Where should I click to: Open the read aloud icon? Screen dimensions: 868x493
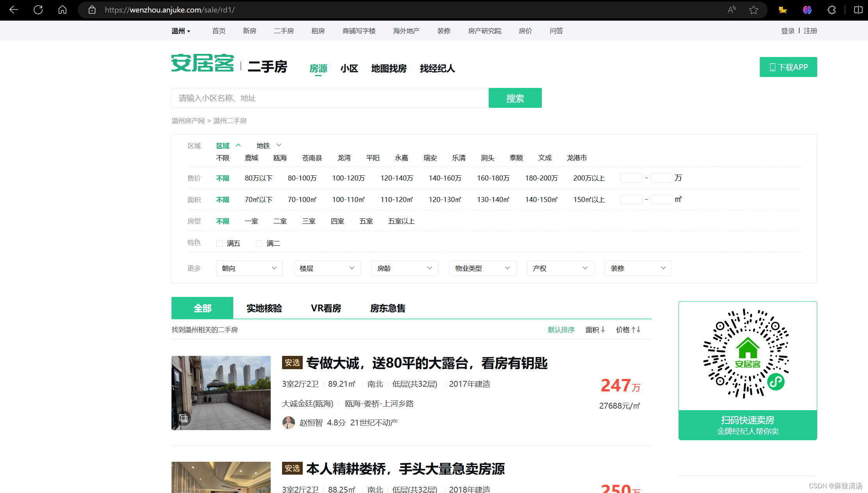732,10
